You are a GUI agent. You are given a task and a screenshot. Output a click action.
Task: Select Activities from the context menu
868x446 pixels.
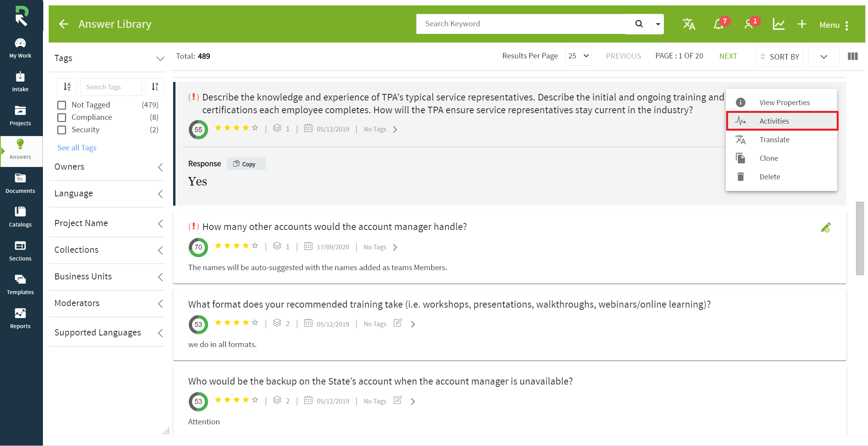782,121
